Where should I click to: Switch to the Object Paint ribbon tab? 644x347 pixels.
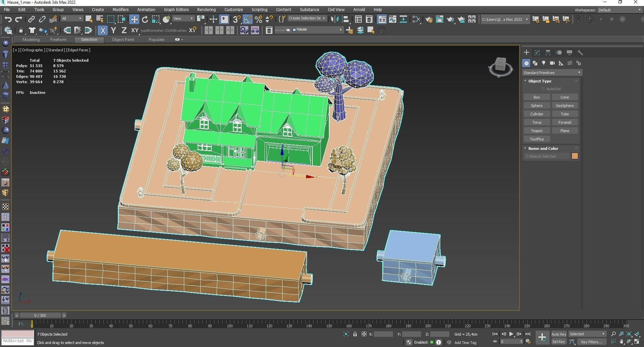(123, 40)
